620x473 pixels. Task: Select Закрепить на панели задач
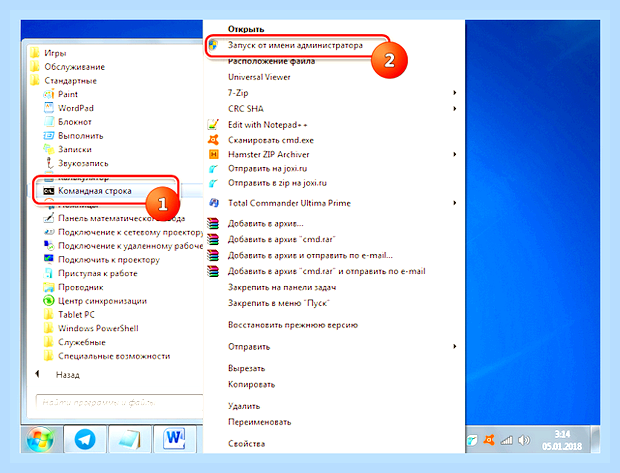click(x=282, y=287)
